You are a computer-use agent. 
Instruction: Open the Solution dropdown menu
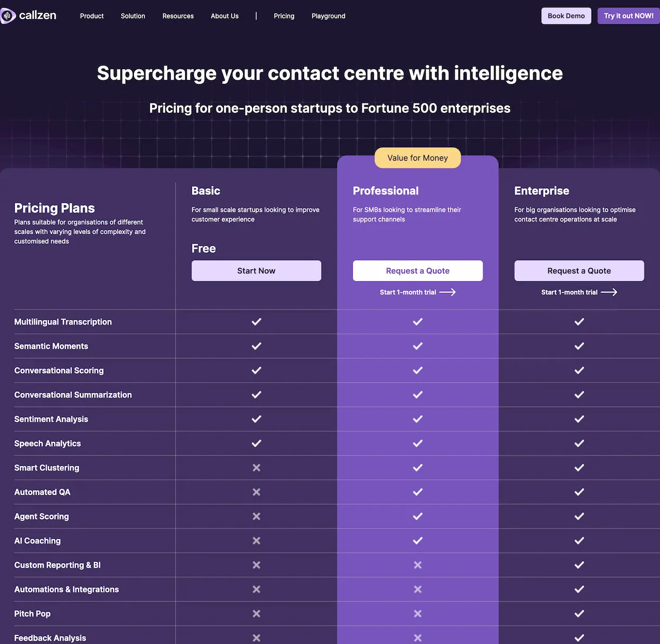[132, 16]
